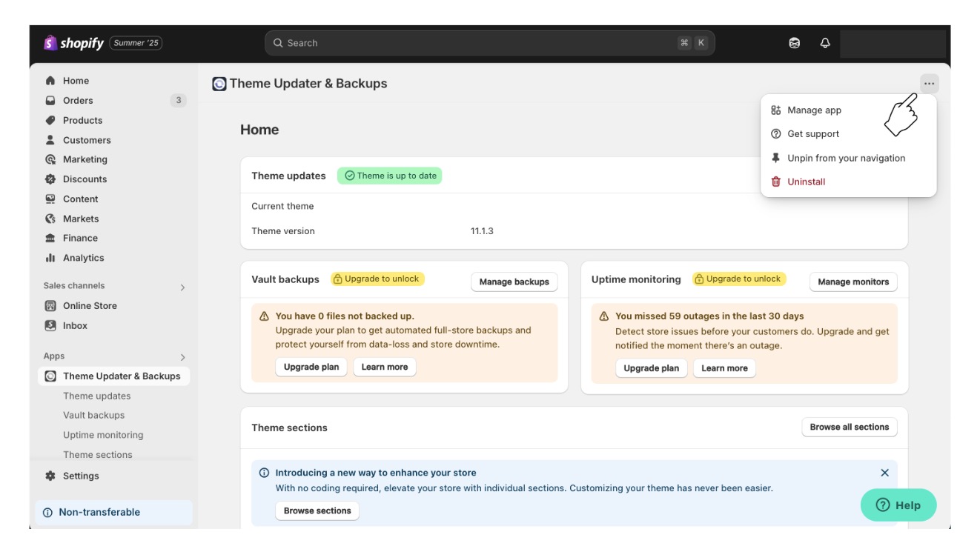Click the Browse sections button
980x552 pixels.
coord(317,511)
